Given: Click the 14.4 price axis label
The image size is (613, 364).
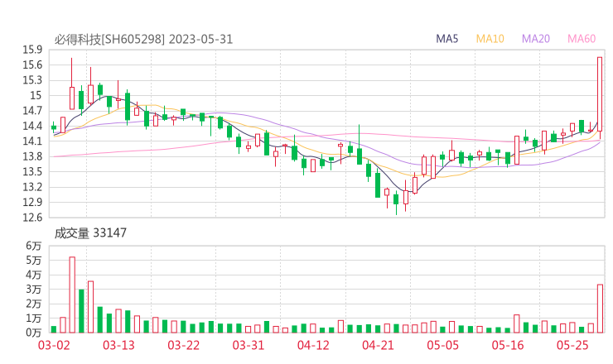Looking at the screenshot, I should click(32, 126).
